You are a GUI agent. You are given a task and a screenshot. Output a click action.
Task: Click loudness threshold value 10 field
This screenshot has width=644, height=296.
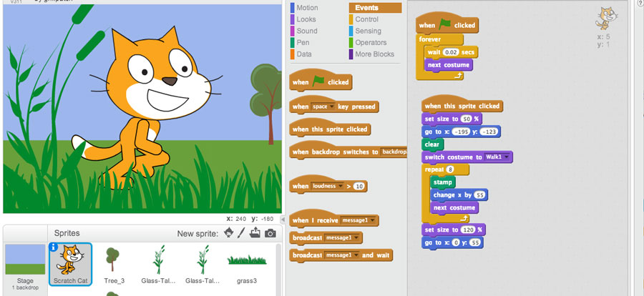pyautogui.click(x=359, y=187)
